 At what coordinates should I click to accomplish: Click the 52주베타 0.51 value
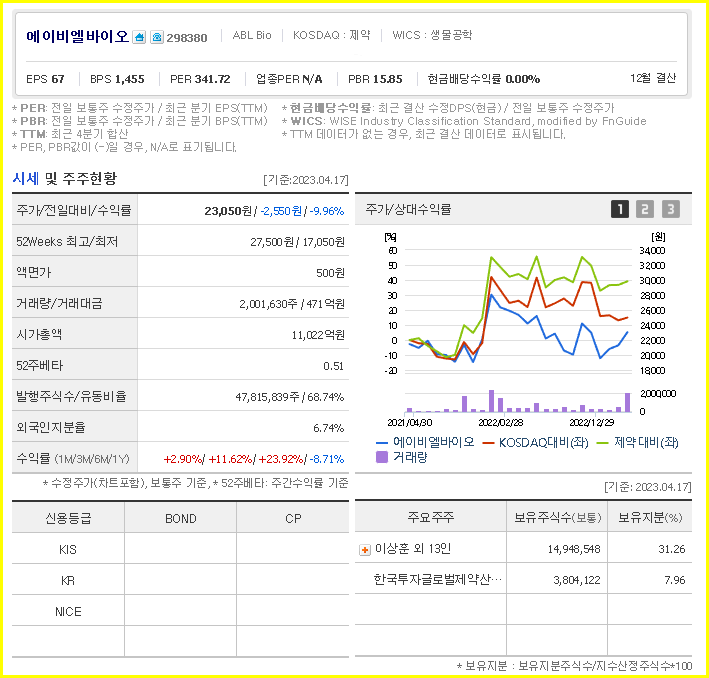tap(334, 366)
